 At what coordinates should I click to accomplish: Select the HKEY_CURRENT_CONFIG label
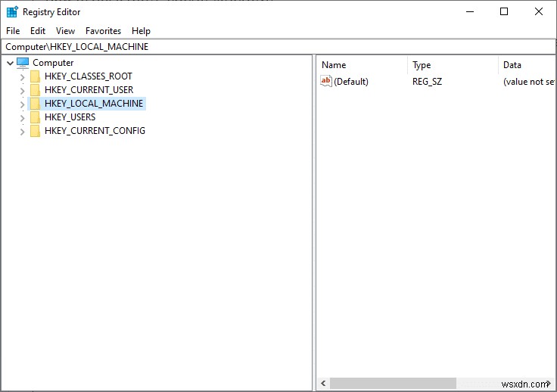[x=95, y=131]
